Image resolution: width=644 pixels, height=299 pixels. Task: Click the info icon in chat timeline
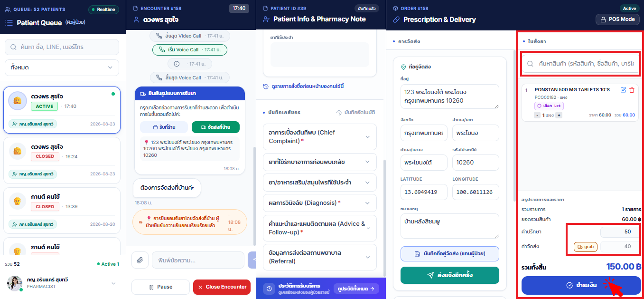pyautogui.click(x=177, y=64)
